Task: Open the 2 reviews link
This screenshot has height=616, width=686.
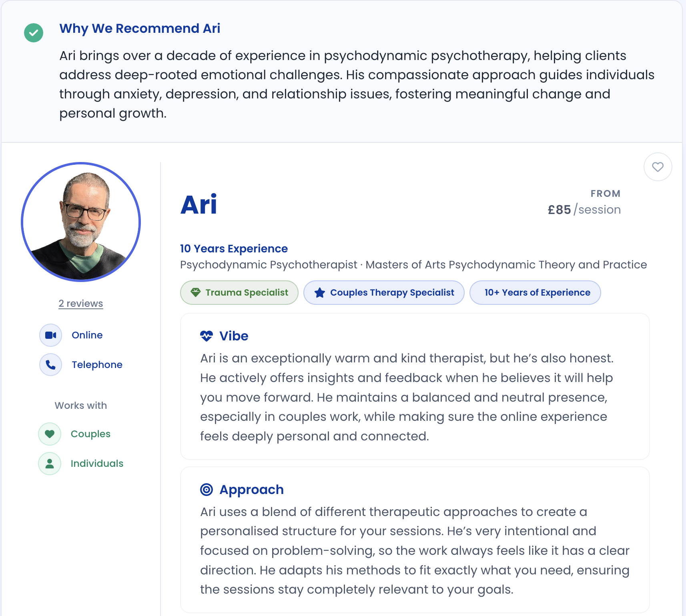Action: point(81,304)
